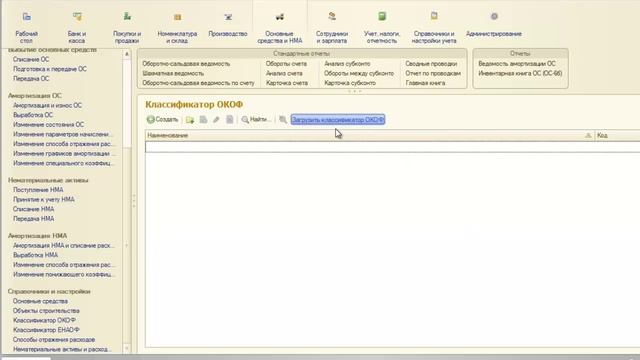Viewport: 640px width, 360px height.
Task: Open the Администрирование section
Action: pos(494,24)
